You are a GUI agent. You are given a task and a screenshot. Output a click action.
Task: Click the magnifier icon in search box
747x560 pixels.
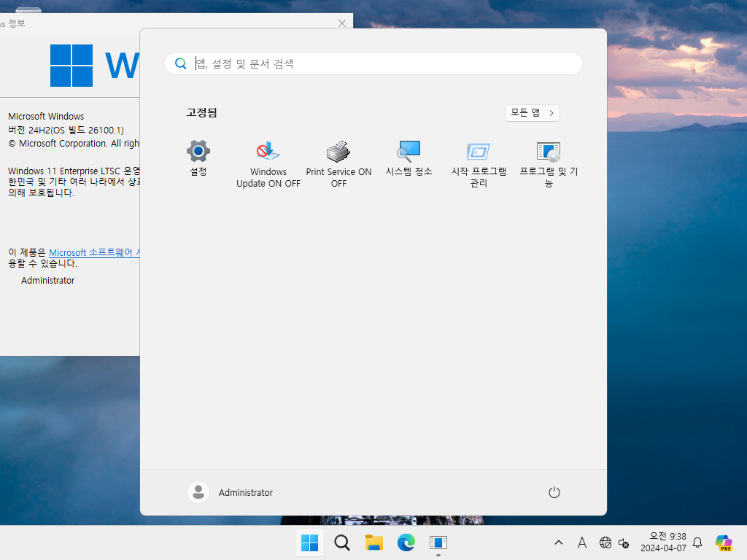(x=181, y=63)
